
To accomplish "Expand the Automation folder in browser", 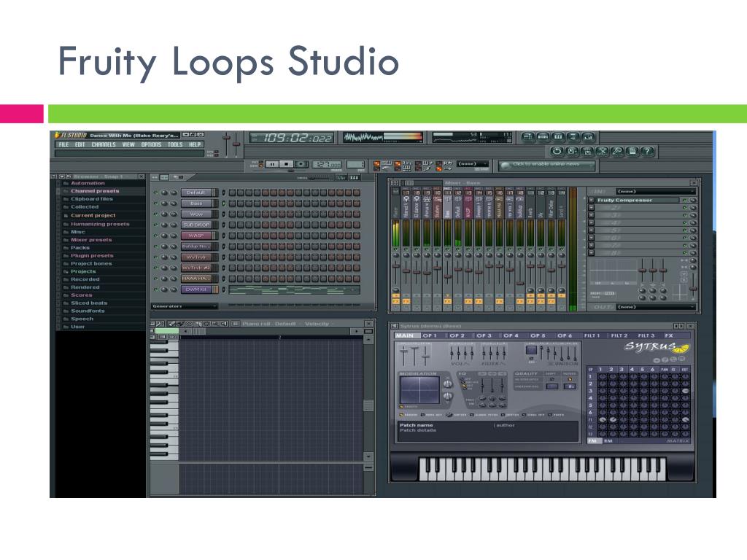I will [88, 183].
